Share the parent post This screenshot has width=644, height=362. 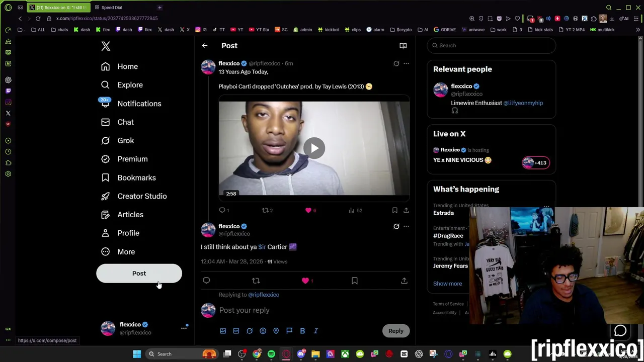[x=406, y=210]
